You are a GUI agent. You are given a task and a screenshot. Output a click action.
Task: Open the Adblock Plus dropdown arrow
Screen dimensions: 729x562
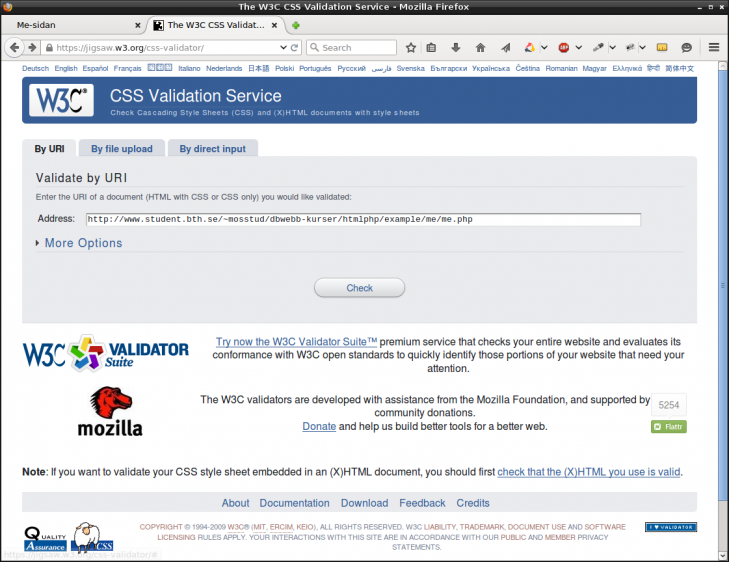point(578,47)
